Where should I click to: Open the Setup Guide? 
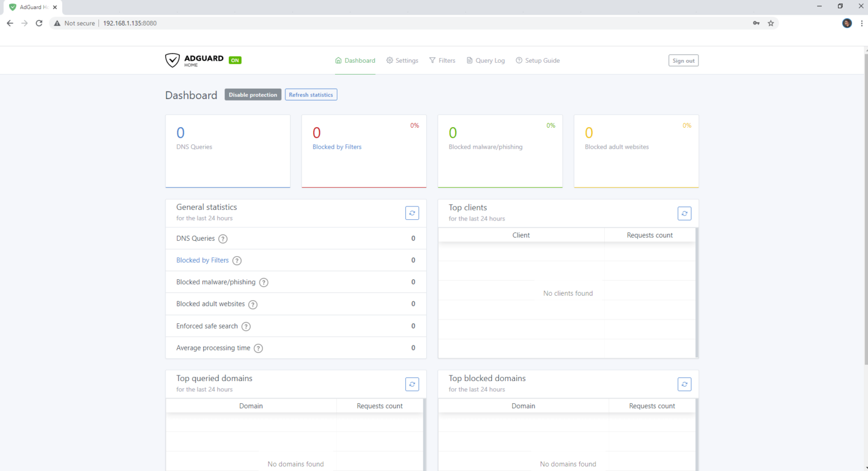coord(538,61)
